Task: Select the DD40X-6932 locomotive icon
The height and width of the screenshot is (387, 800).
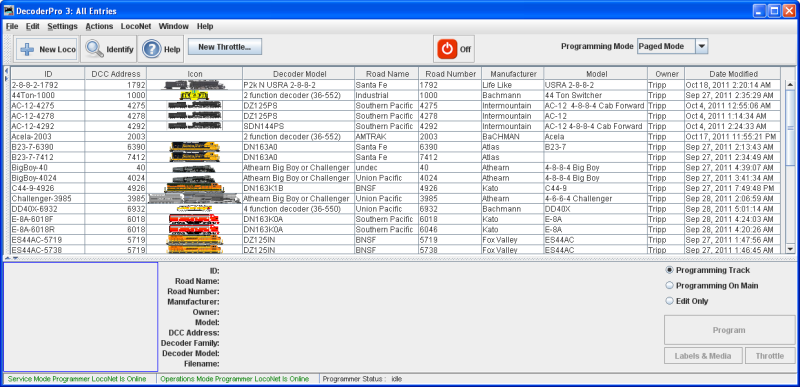Action: point(194,209)
